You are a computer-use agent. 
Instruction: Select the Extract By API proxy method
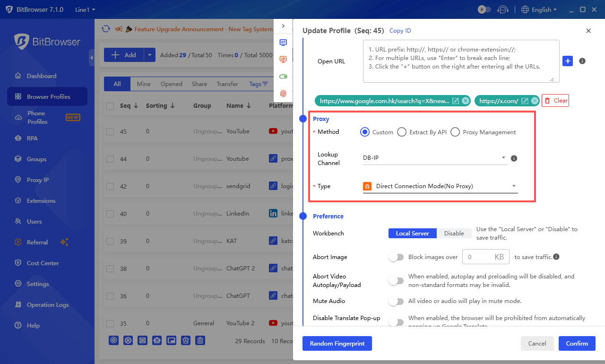tap(402, 132)
